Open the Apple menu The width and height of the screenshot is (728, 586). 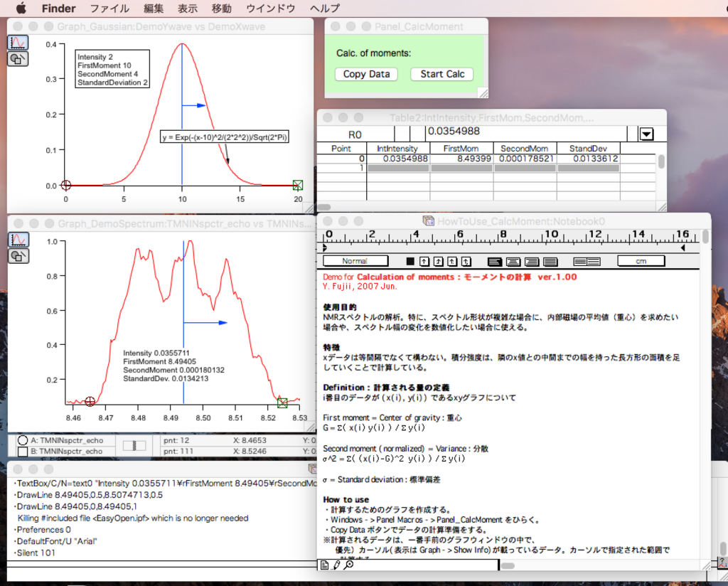21,9
